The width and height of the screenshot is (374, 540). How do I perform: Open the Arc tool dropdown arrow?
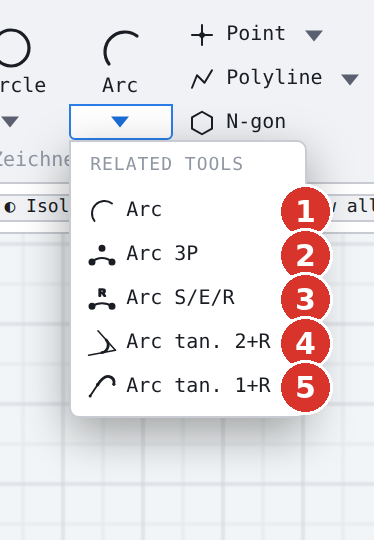point(121,122)
